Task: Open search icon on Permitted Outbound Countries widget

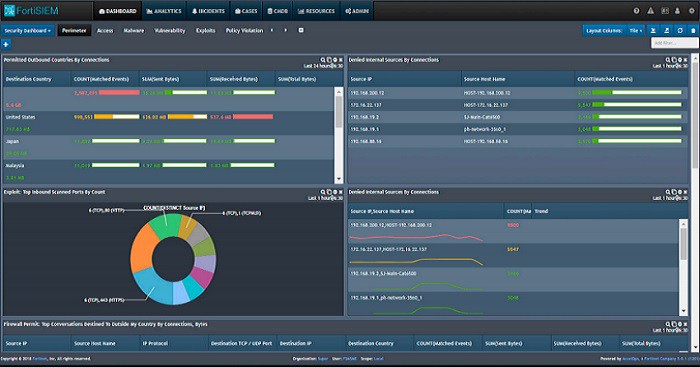Action: pos(323,59)
